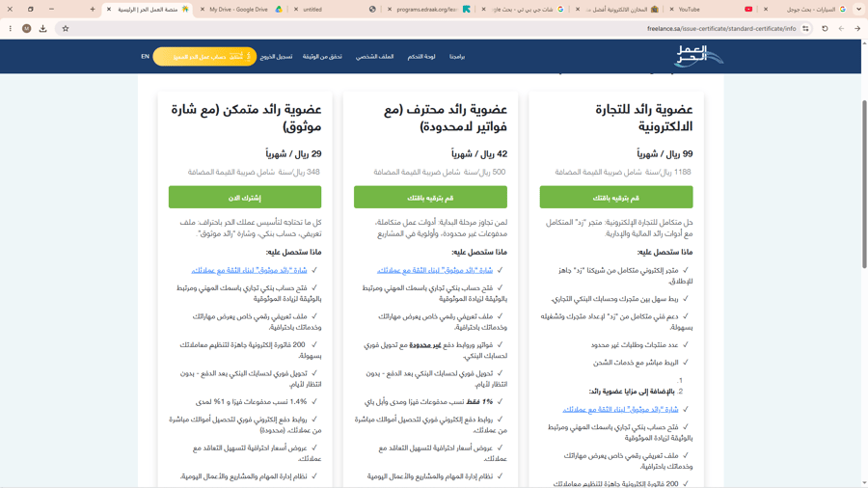Open لوحة التحكم in site navigation
The height and width of the screenshot is (488, 868).
point(421,57)
